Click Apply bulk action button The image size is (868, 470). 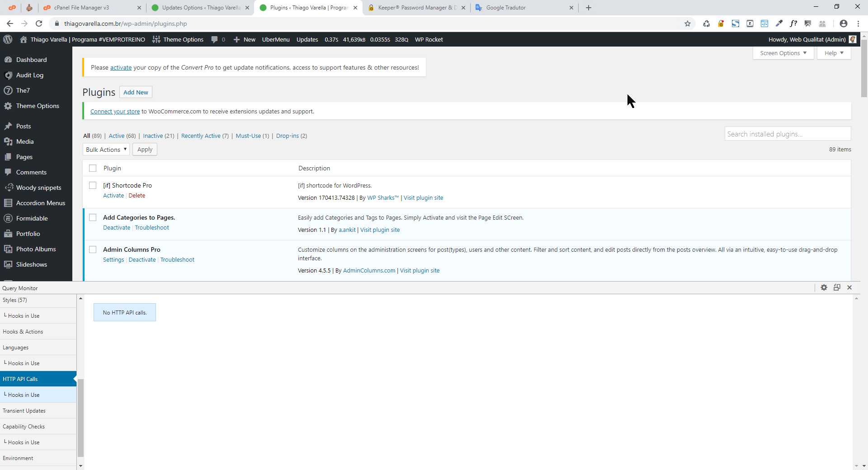coord(145,150)
